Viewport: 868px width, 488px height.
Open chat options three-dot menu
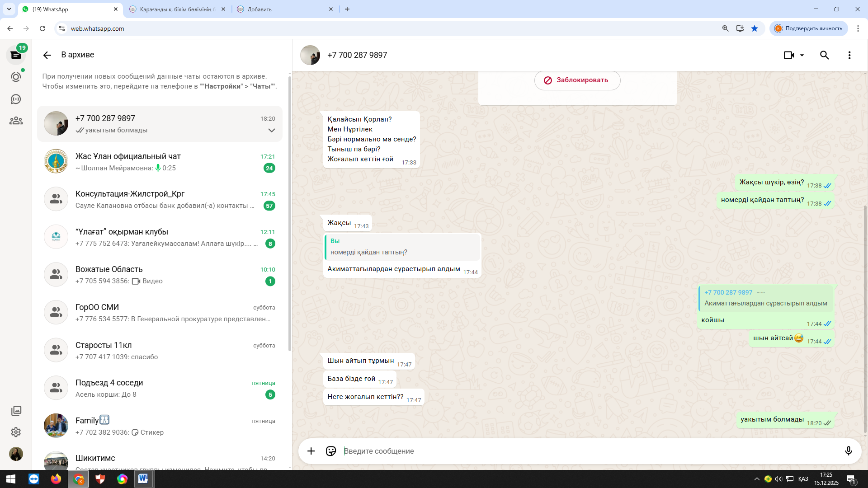pos(849,55)
